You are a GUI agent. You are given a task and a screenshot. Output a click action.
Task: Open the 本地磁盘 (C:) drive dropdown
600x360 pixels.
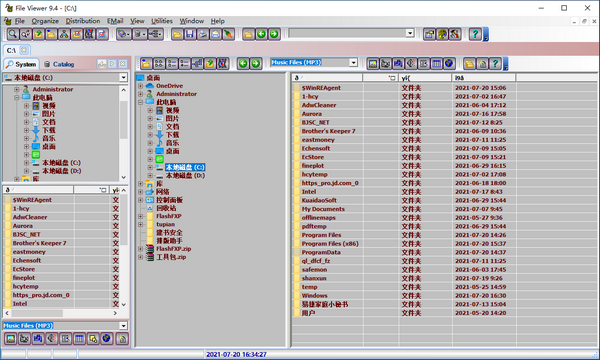click(123, 78)
